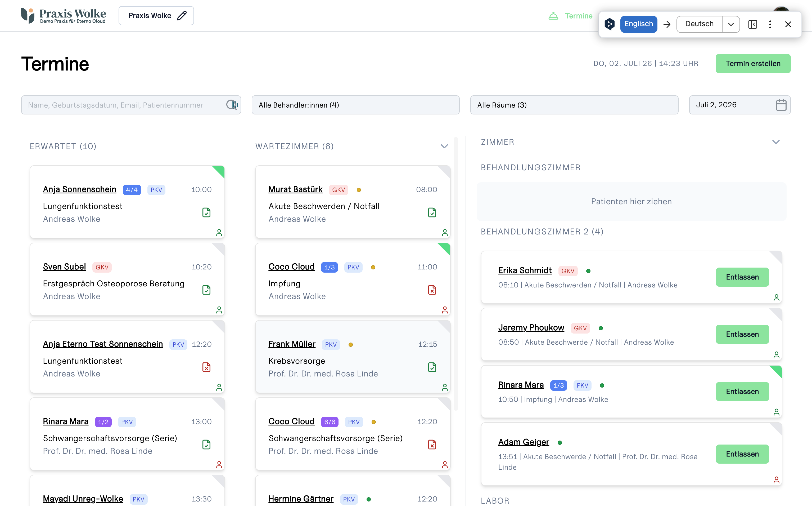Open Mayadi Unreg-Wolke patient link
Image resolution: width=812 pixels, height=506 pixels.
coord(83,499)
